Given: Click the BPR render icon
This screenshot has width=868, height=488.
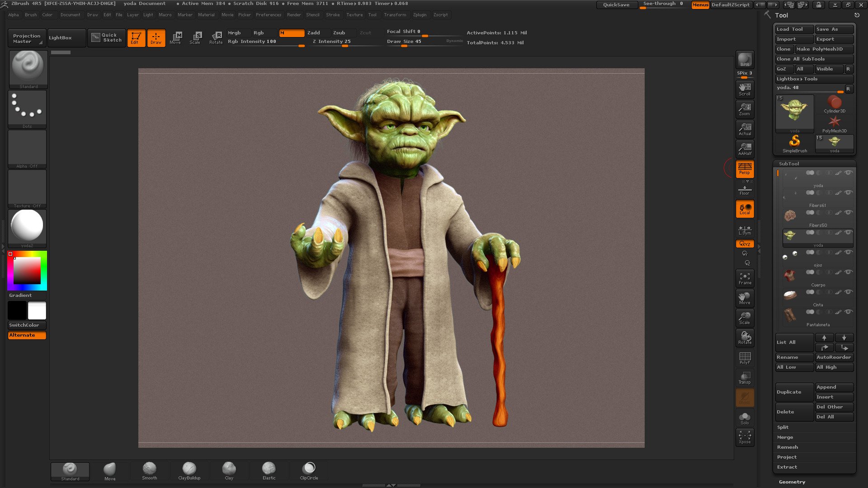Looking at the screenshot, I should coord(745,60).
